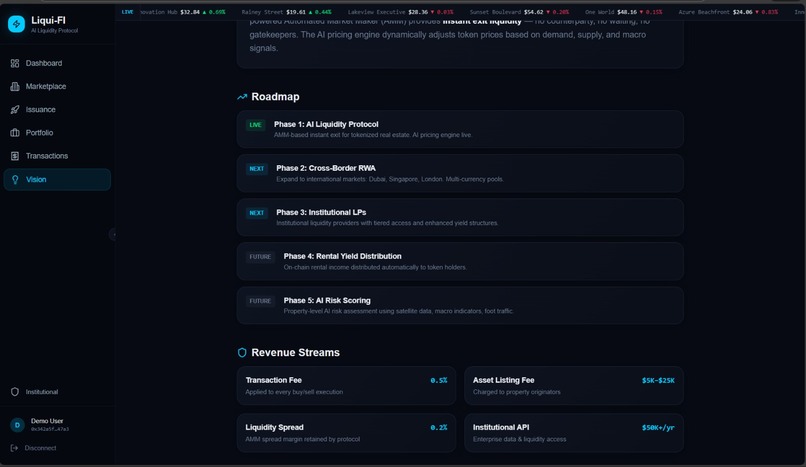Click Phase 4 description about on-chain rental income
Screen dimensions: 806x467
point(375,267)
